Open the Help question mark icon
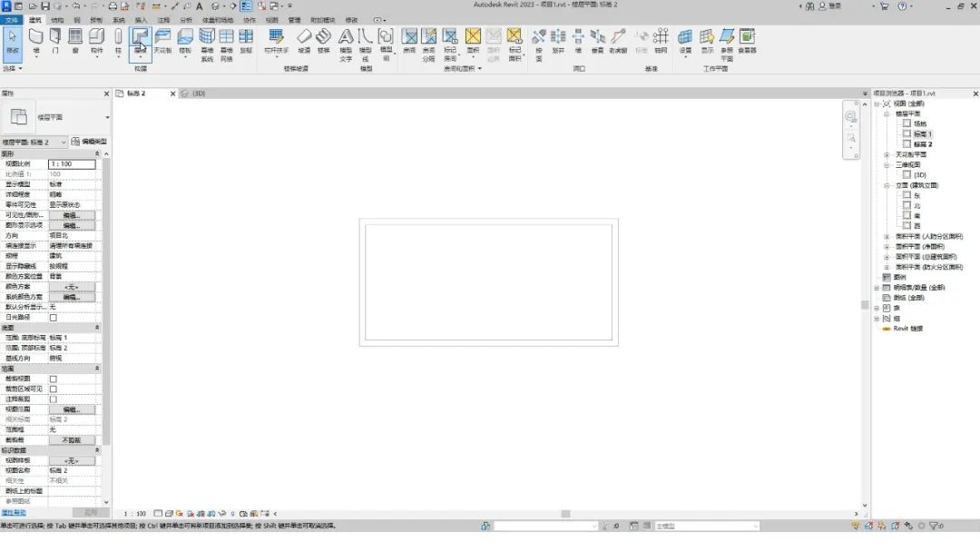Viewport: 980px width, 552px height. point(902,5)
